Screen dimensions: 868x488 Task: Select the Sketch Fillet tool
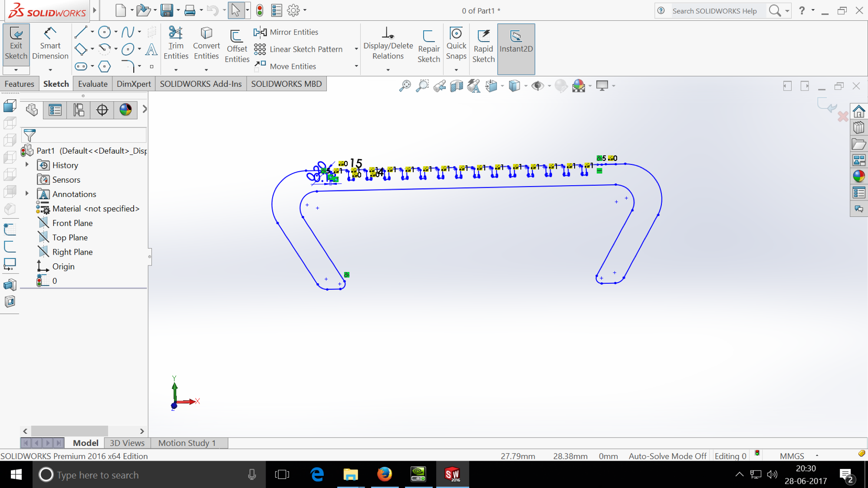tap(128, 66)
